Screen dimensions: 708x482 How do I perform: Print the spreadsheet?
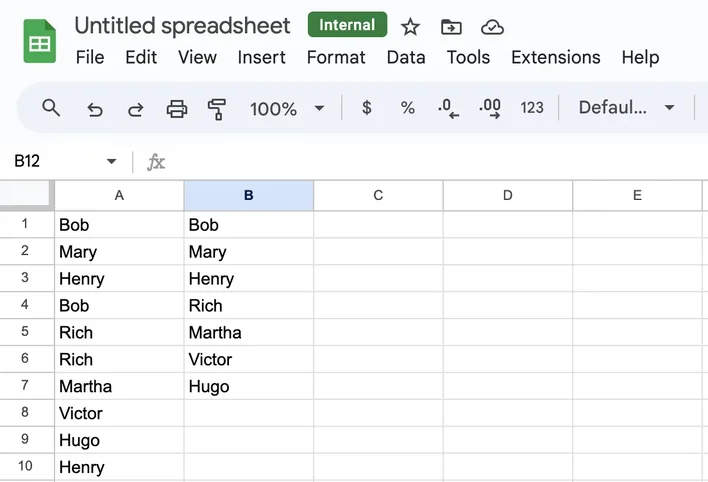tap(177, 108)
